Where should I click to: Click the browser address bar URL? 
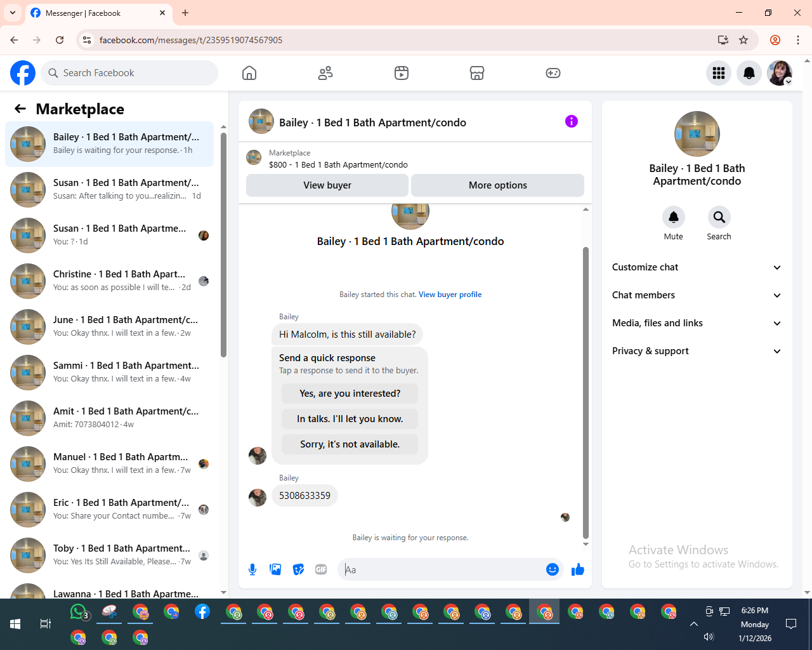point(191,40)
